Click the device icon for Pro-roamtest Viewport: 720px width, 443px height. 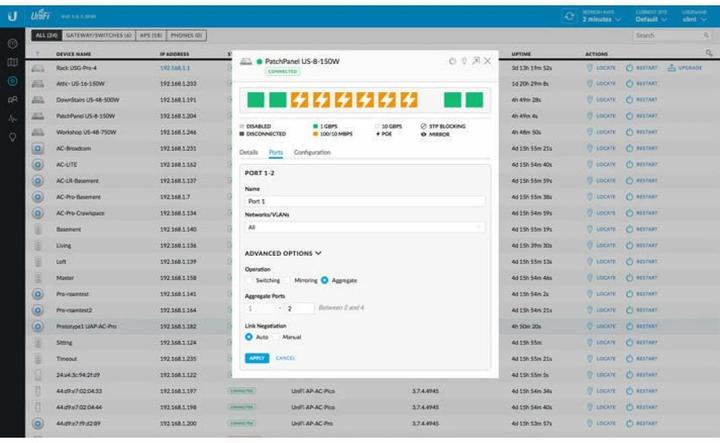pyautogui.click(x=38, y=294)
